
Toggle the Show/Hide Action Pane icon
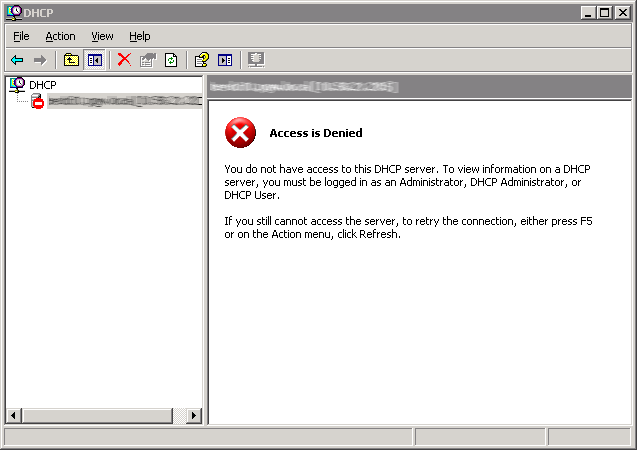tap(225, 60)
